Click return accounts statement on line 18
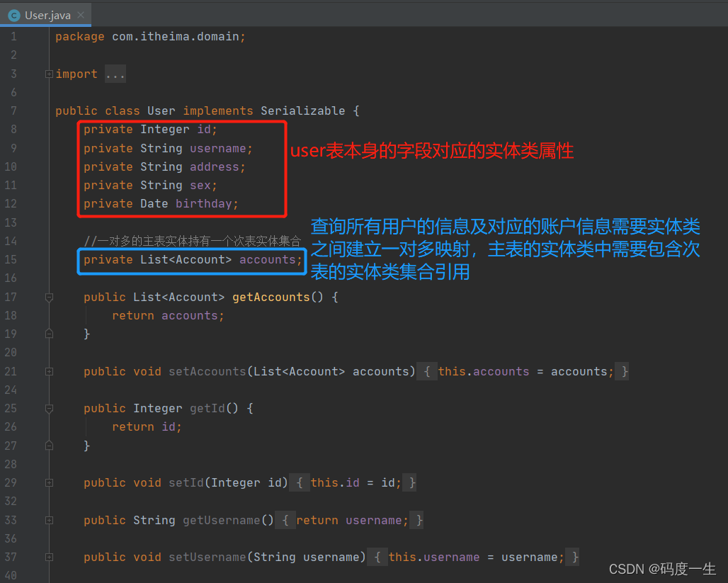 point(168,316)
